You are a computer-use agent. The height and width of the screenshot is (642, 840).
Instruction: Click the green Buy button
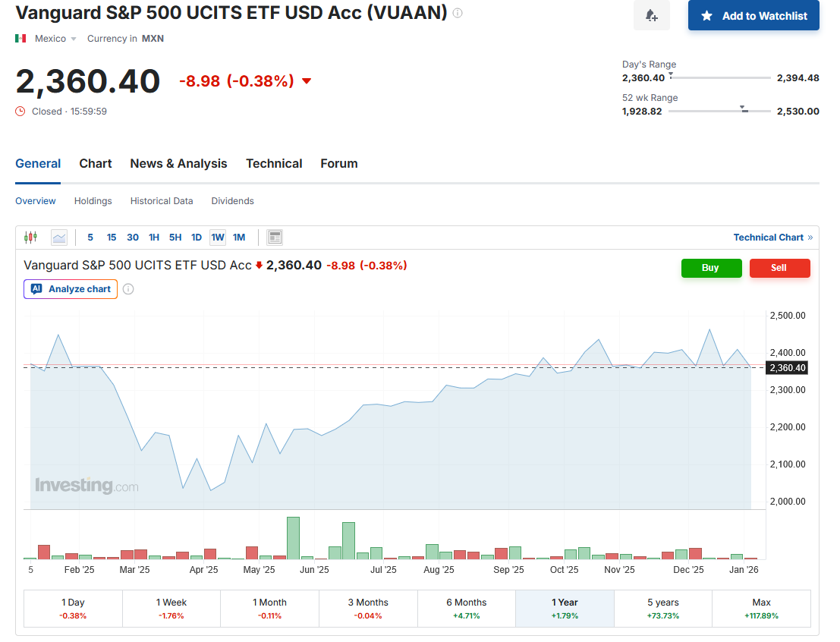pyautogui.click(x=712, y=268)
